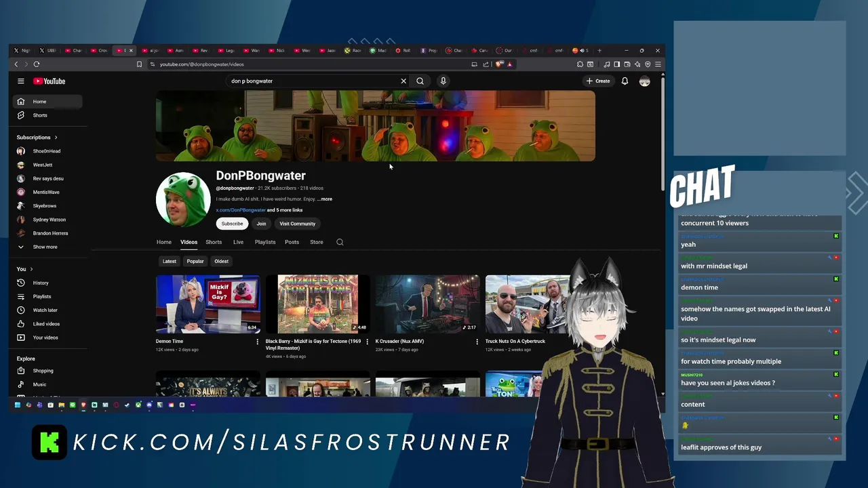Screen dimensions: 868x488
Task: Open YouTube notifications bell
Action: [625, 81]
